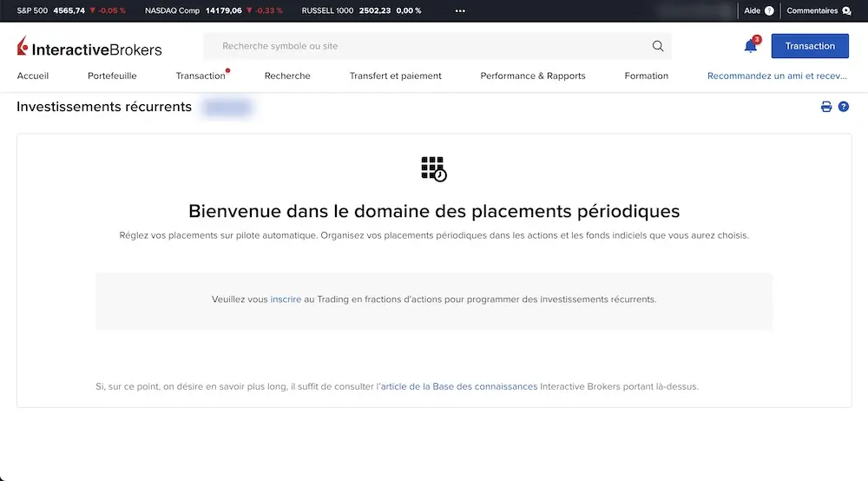Open Transfert et paiement menu

click(395, 76)
